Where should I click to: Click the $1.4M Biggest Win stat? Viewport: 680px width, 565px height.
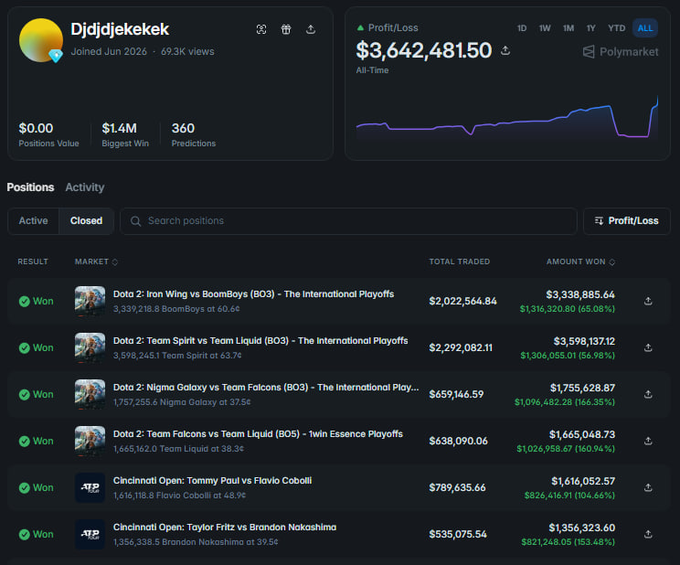pos(125,134)
